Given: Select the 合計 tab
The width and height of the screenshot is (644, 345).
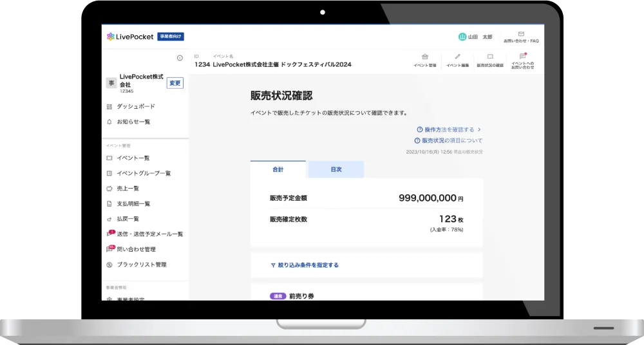Looking at the screenshot, I should [278, 169].
